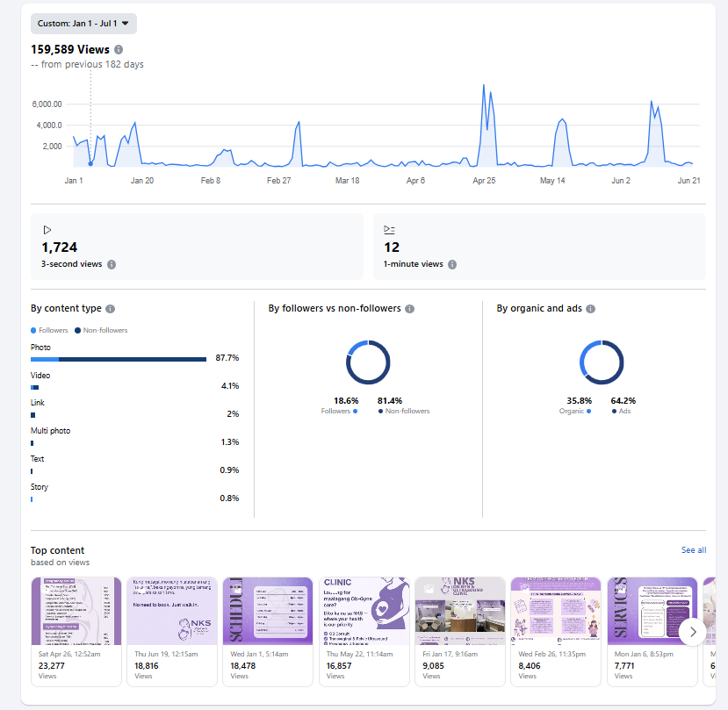Click the Link content type label
Screen dimensions: 728x710
38,403
